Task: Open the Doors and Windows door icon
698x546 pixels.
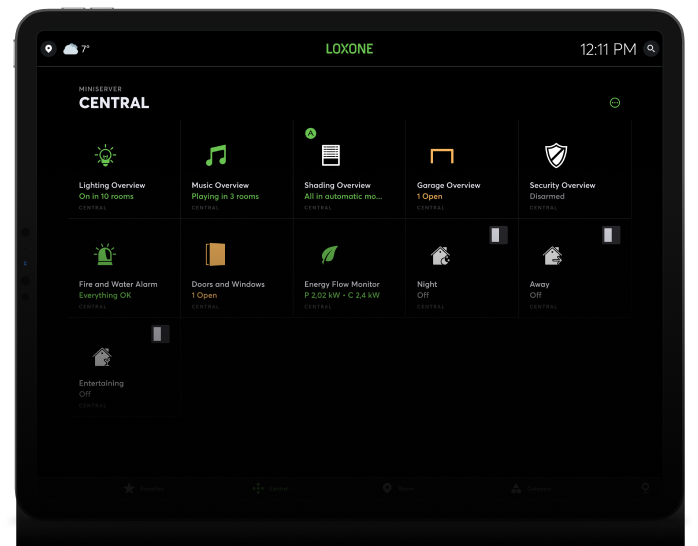Action: pyautogui.click(x=215, y=254)
